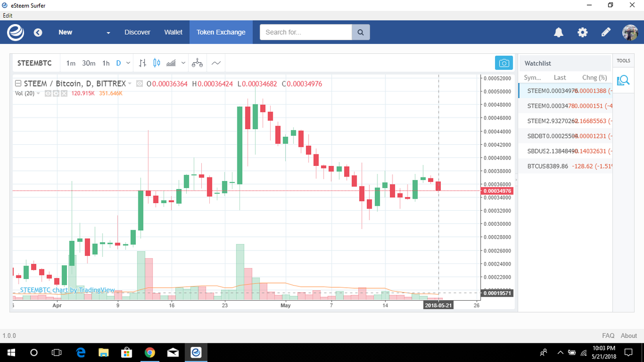This screenshot has width=644, height=362.
Task: Select the SBDBT watchlist row
Action: click(566, 136)
